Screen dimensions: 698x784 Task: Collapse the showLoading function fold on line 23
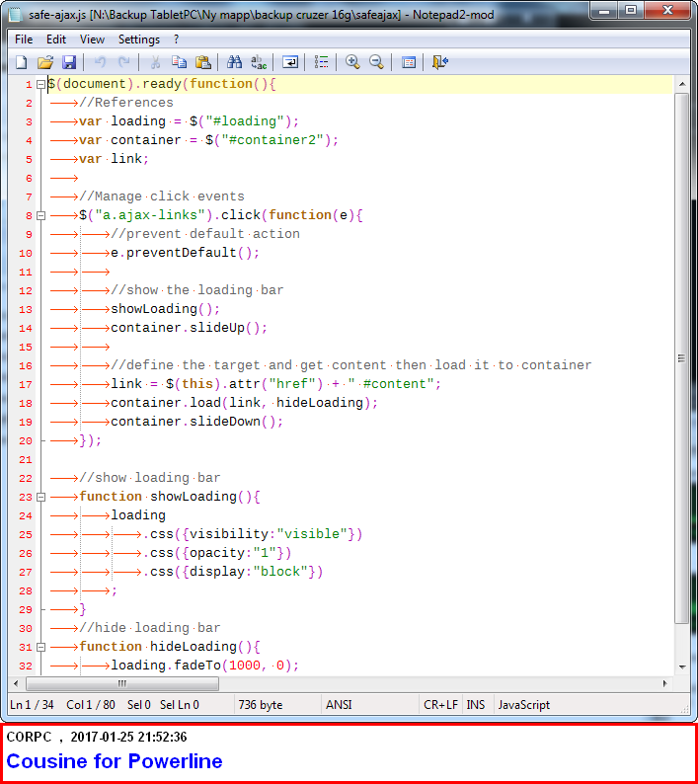coord(41,497)
